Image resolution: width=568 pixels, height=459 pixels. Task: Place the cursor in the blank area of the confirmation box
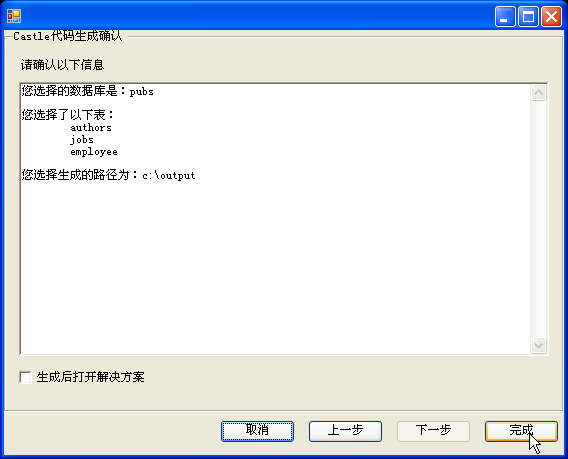point(275,264)
